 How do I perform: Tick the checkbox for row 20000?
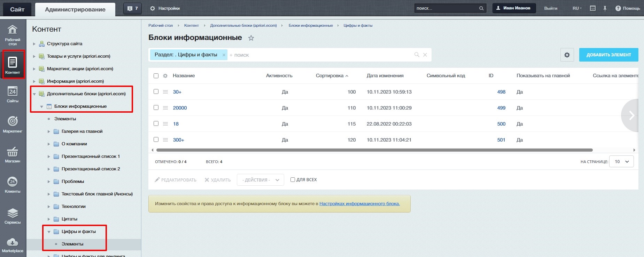click(156, 107)
